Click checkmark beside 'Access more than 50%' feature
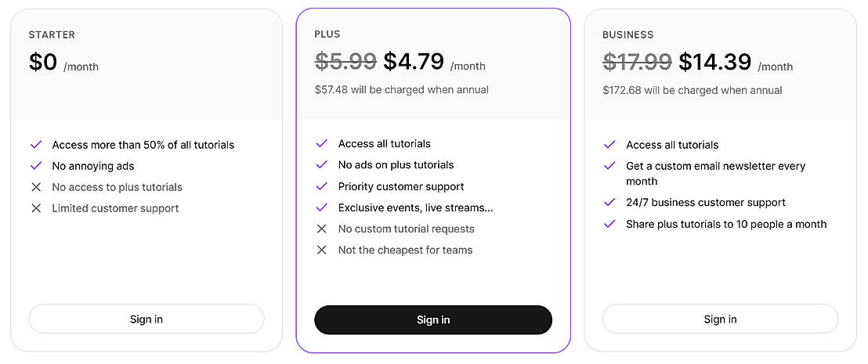Screen dimensions: 868x364 [x=35, y=145]
